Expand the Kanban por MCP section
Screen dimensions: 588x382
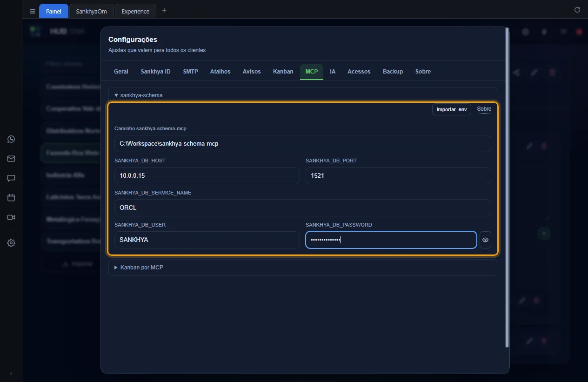[303, 268]
